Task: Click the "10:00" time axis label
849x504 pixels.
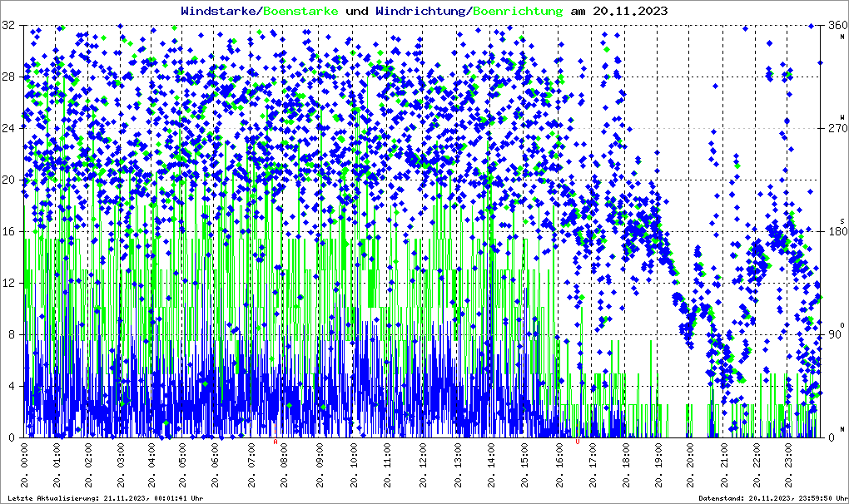Action: 354,454
